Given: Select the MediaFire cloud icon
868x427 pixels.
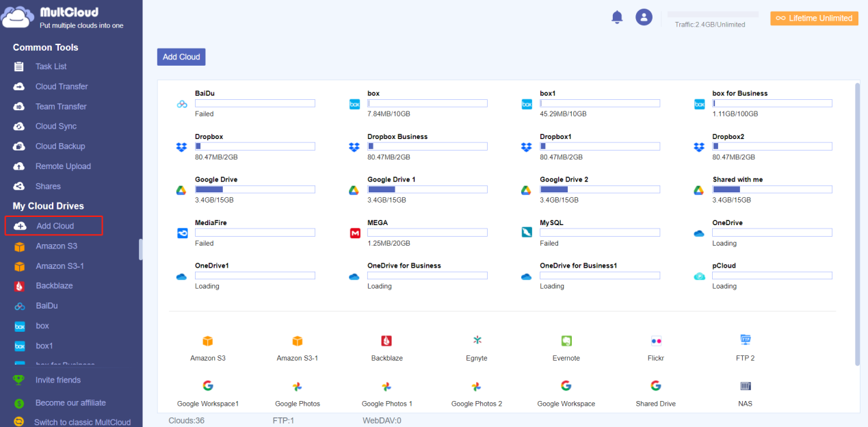Looking at the screenshot, I should (182, 233).
